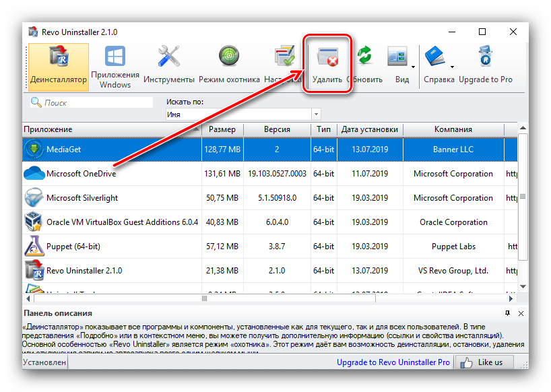The image size is (551, 392).
Task: Select the Microsoft Silverlight icon
Action: [x=34, y=198]
